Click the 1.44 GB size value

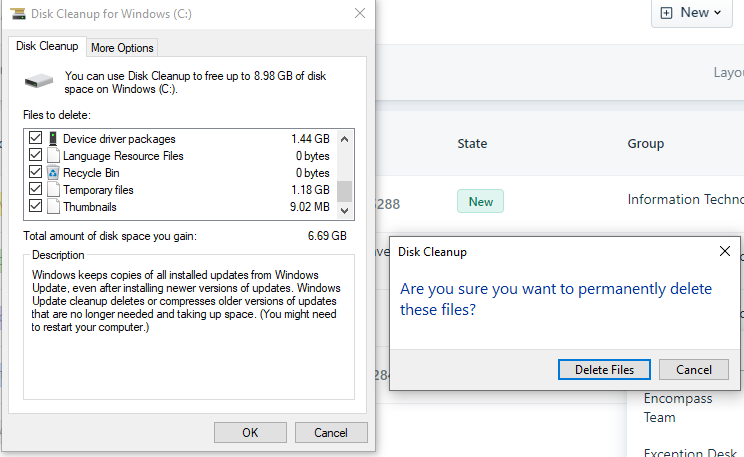pos(310,139)
